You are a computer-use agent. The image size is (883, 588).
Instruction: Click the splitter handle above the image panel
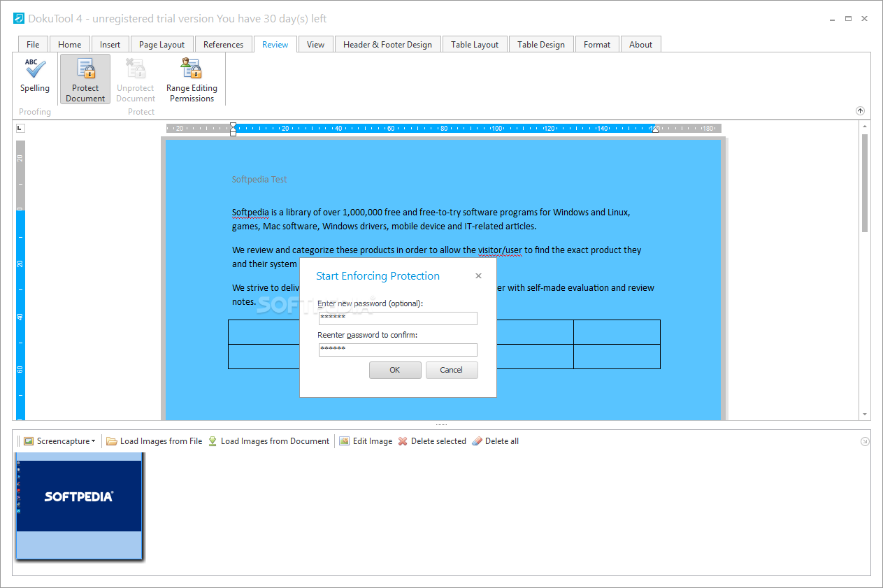[441, 424]
